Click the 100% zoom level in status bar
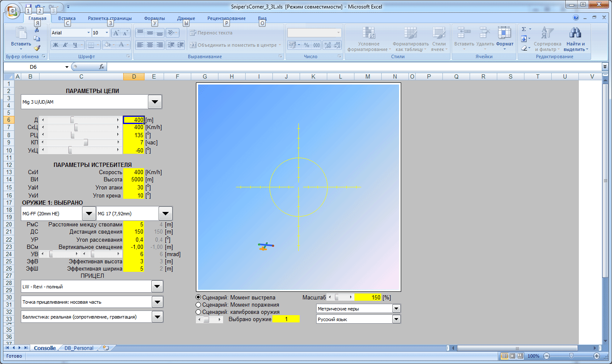Viewport: 612px width, 364px height. (533, 356)
